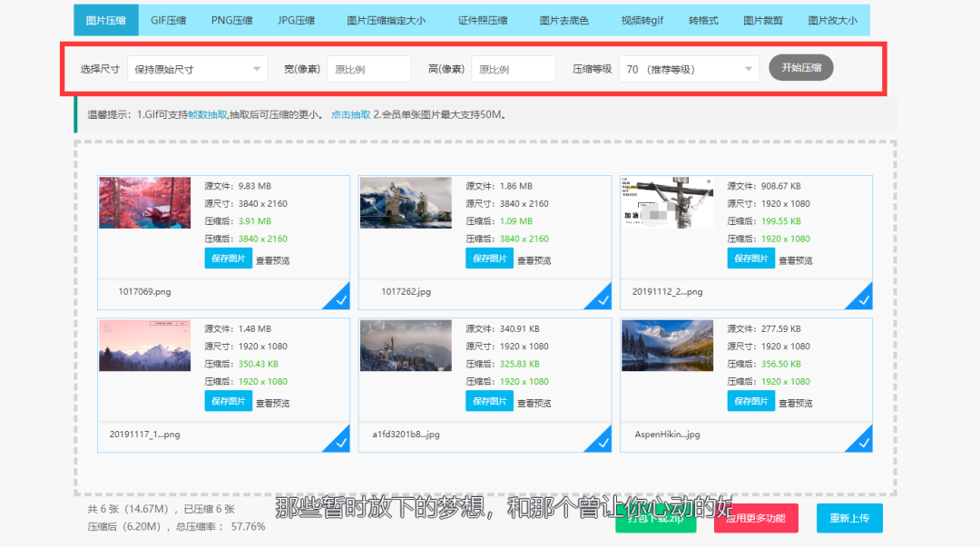Save the 20191117_1...png image
Viewport: 980px width, 547px height.
pos(228,401)
